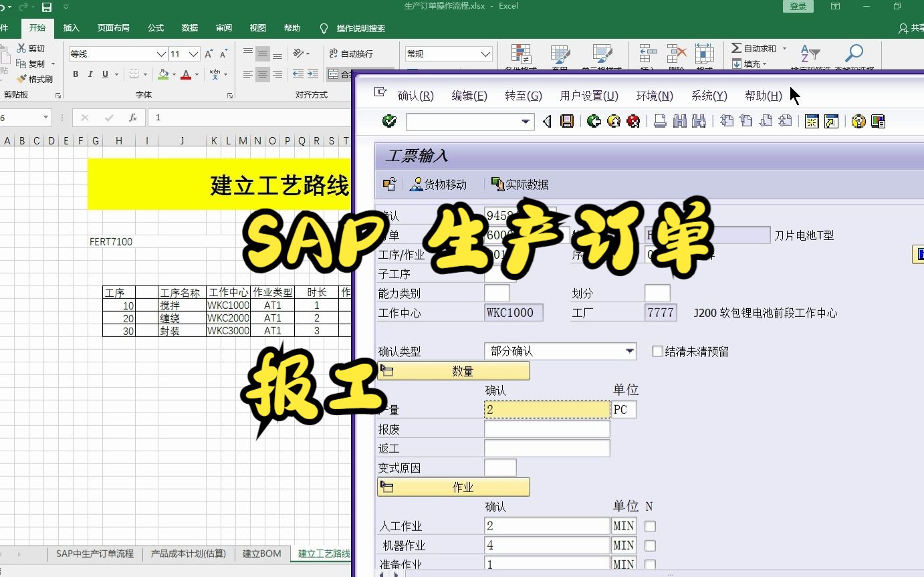Viewport: 924px width, 577px height.
Task: Click the Save icon in SAP toolbar
Action: pos(566,121)
